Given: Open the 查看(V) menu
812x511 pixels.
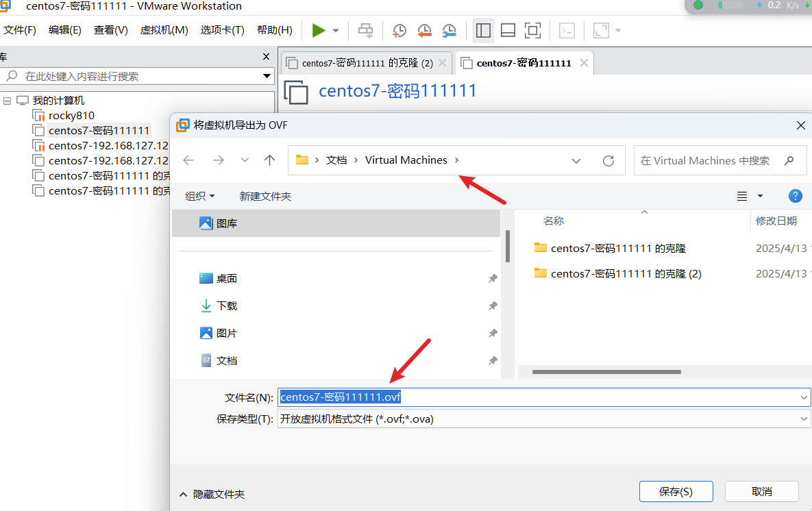Looking at the screenshot, I should pos(110,30).
